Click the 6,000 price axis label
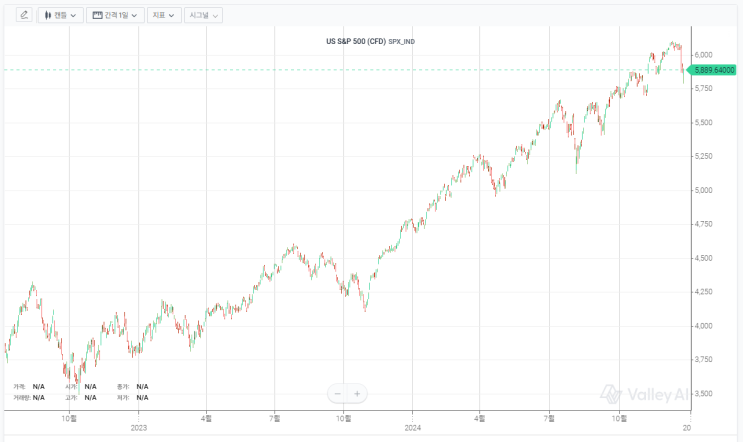743x442 pixels. (x=704, y=55)
